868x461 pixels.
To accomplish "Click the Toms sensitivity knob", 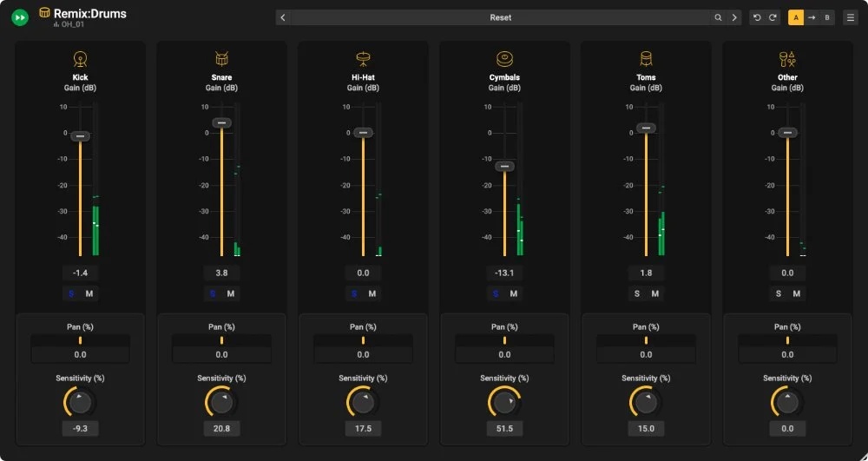I will (646, 402).
